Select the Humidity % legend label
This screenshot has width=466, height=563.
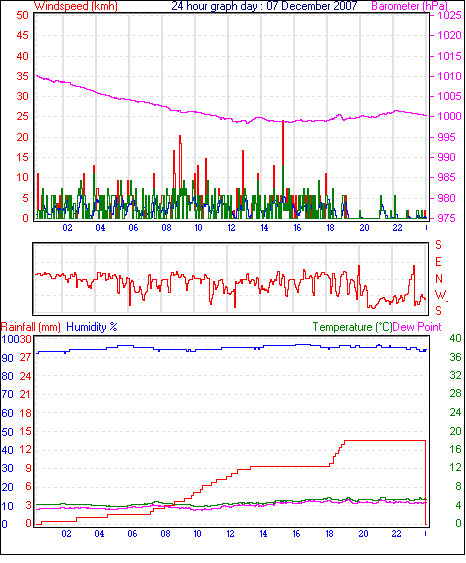92,327
